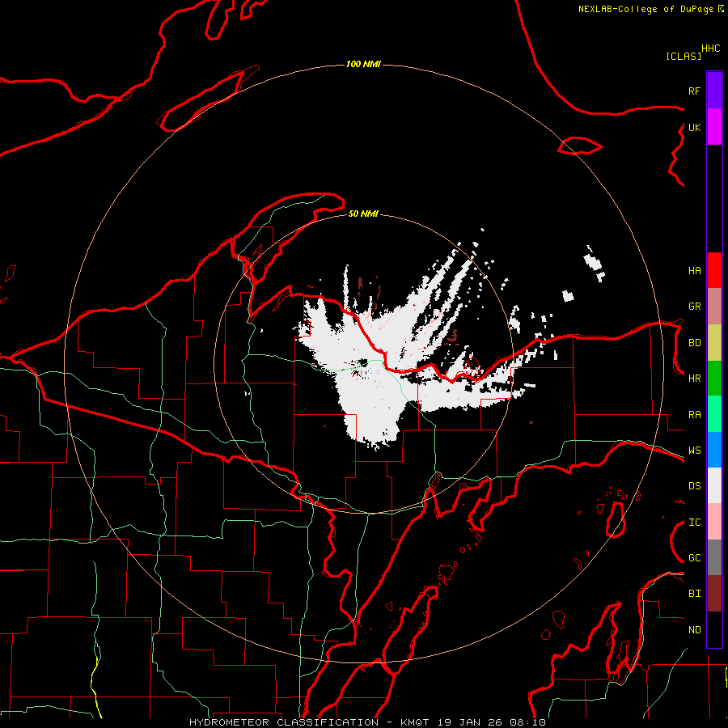Click the 100 NMI range ring label

coord(363,64)
